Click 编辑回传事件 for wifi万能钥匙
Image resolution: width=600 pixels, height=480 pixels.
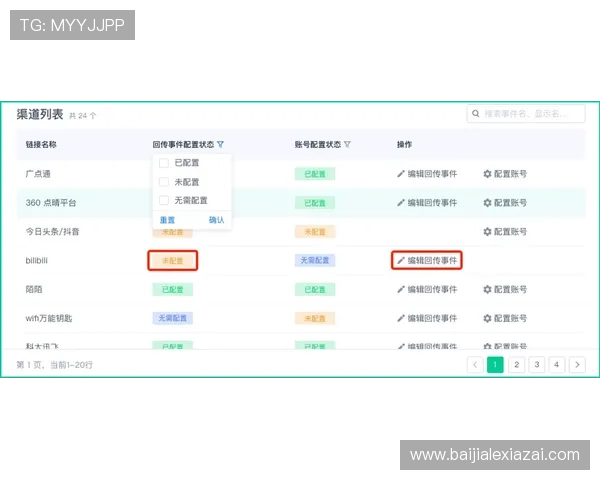pos(427,318)
